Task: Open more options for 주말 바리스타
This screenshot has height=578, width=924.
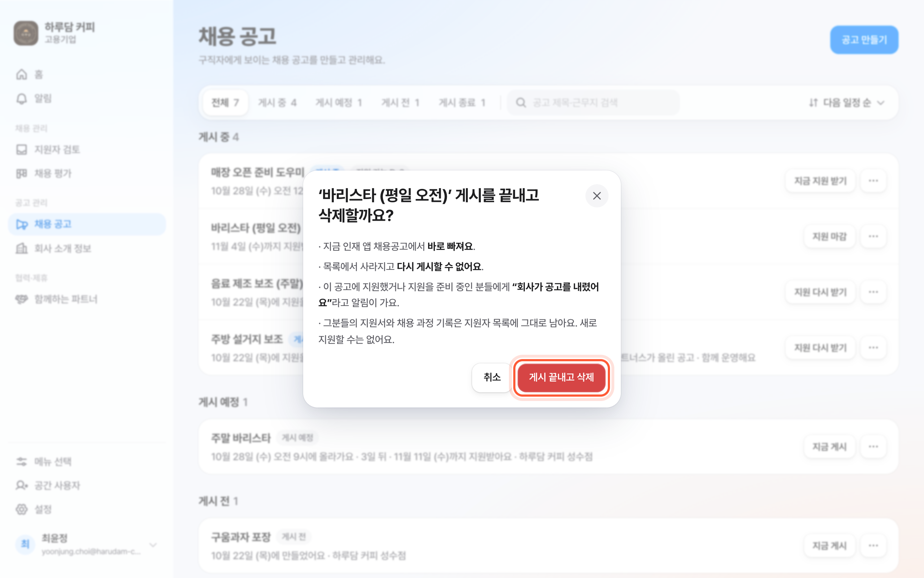Action: click(x=873, y=447)
